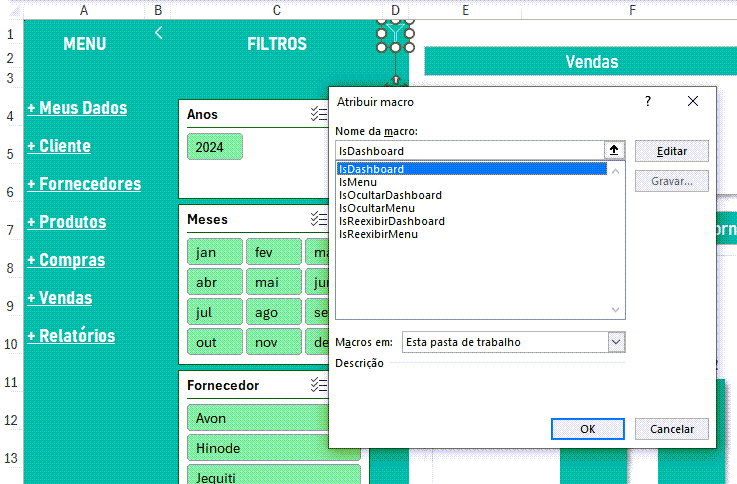Toggle the 2024 year slicer item
The width and height of the screenshot is (737, 484).
pyautogui.click(x=214, y=147)
